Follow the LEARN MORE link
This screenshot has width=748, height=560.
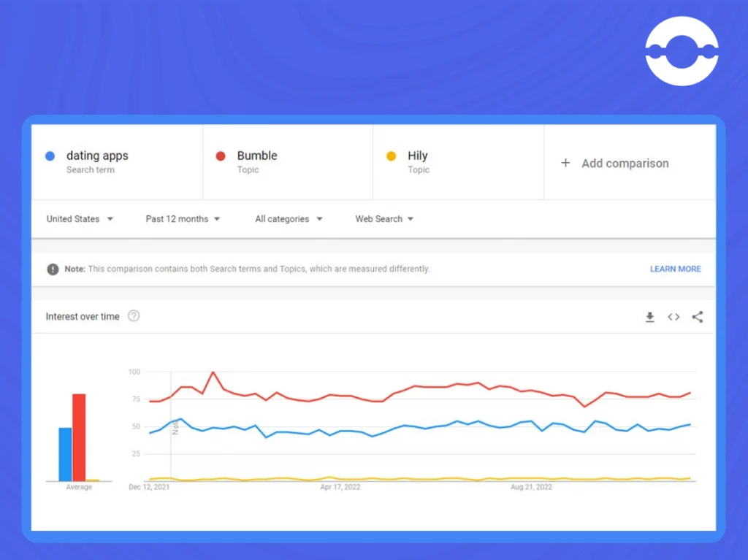pos(675,269)
